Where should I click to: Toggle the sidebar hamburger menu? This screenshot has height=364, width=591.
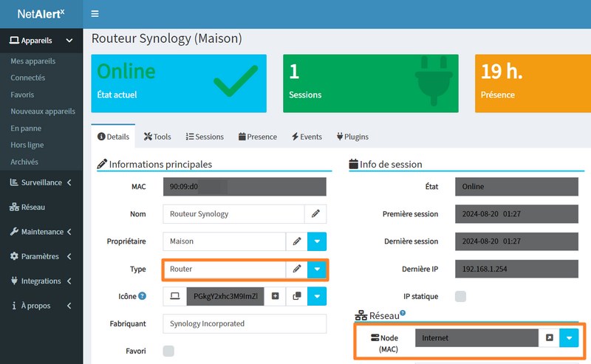click(x=95, y=13)
